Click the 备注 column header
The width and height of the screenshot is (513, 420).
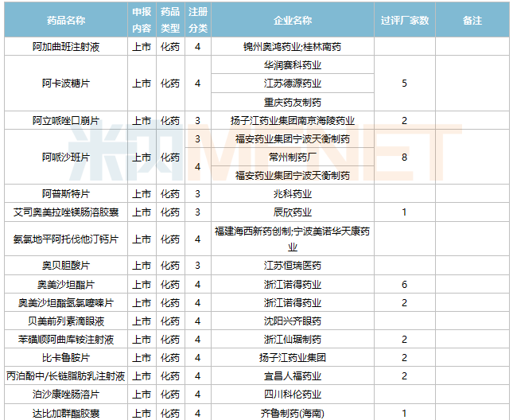point(472,20)
